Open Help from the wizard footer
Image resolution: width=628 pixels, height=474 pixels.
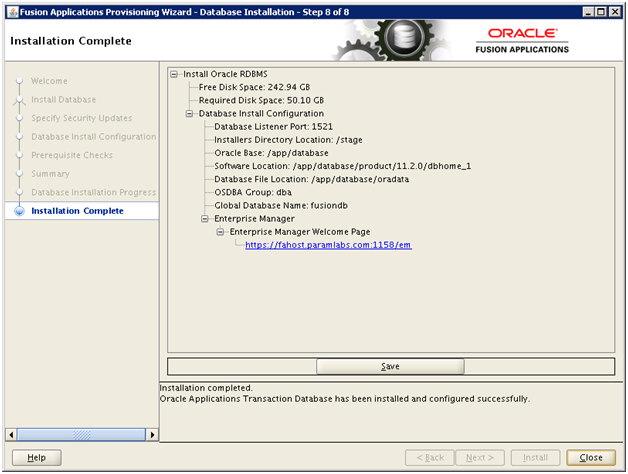(x=36, y=458)
